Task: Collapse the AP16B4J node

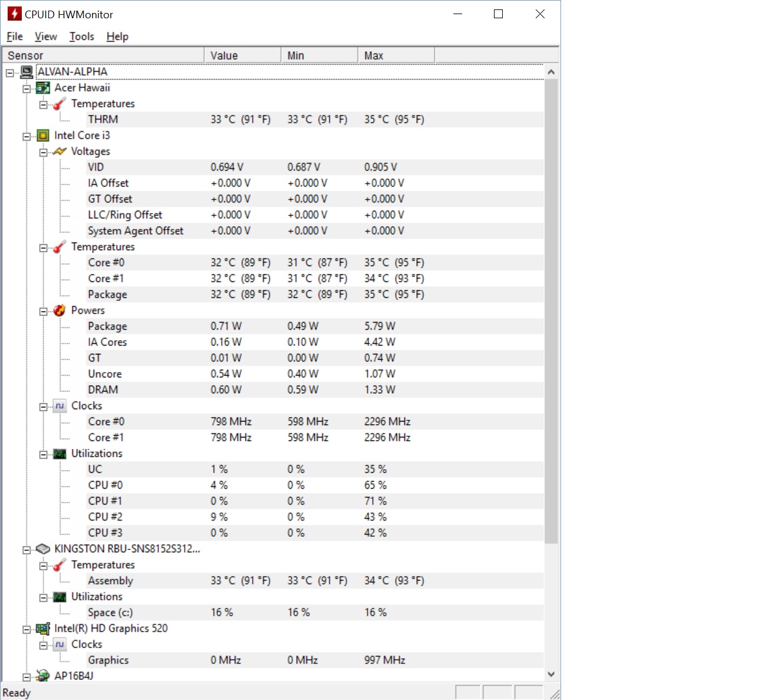Action: coord(26,677)
